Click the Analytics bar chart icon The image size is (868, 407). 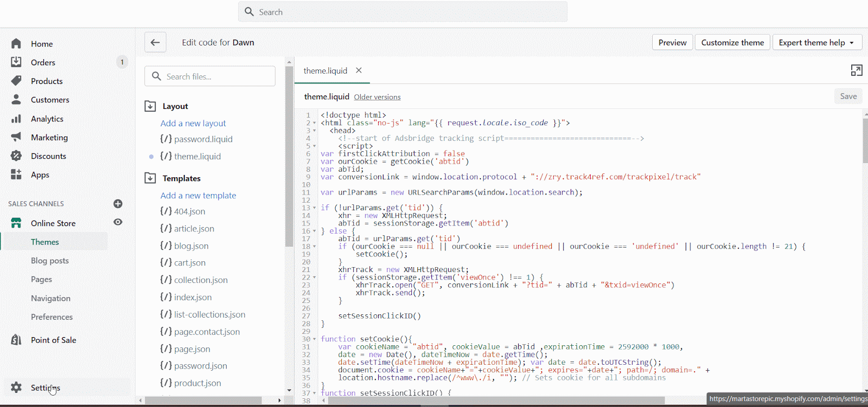(16, 118)
